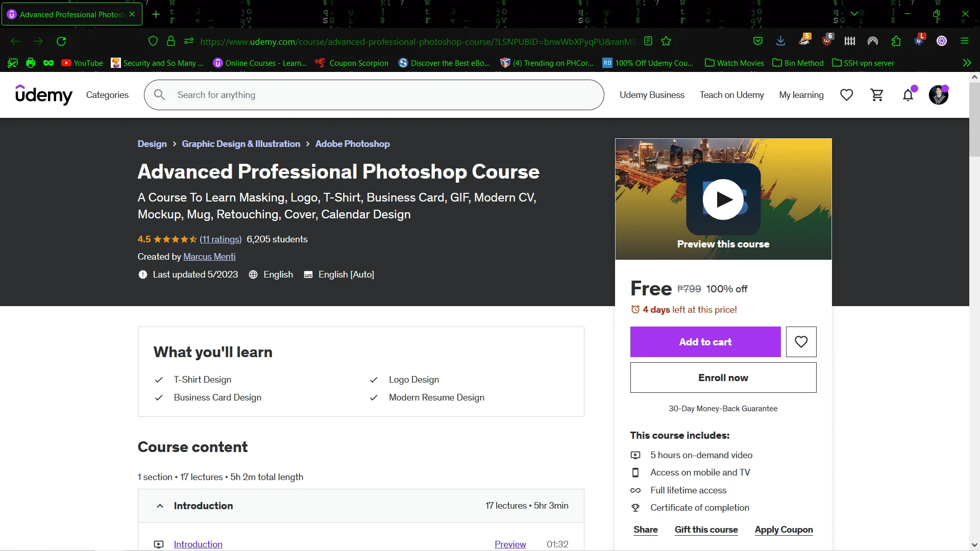
Task: Go to Graphic Design & Illustration breadcrumb
Action: pos(241,144)
